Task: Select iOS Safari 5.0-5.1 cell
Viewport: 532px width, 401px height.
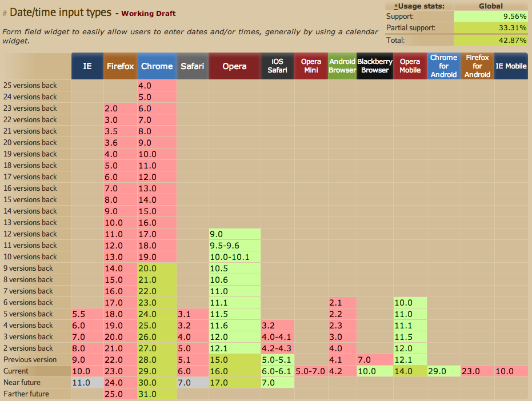Action: [x=278, y=360]
